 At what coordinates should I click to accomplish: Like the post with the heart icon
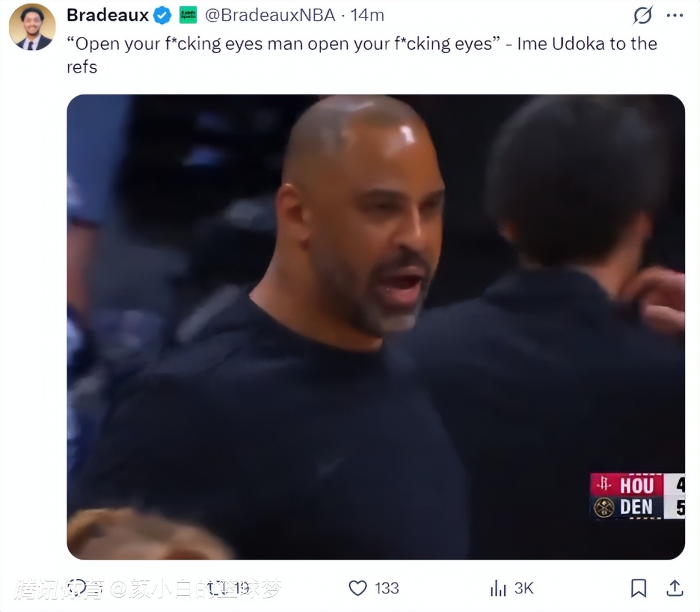pyautogui.click(x=358, y=588)
